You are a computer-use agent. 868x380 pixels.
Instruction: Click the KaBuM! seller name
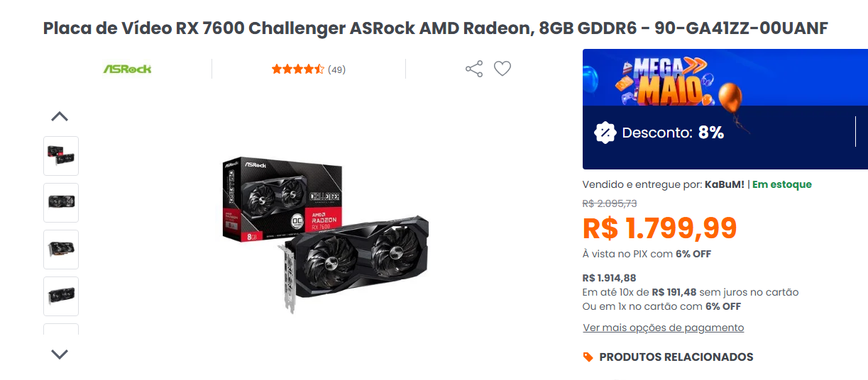[725, 184]
